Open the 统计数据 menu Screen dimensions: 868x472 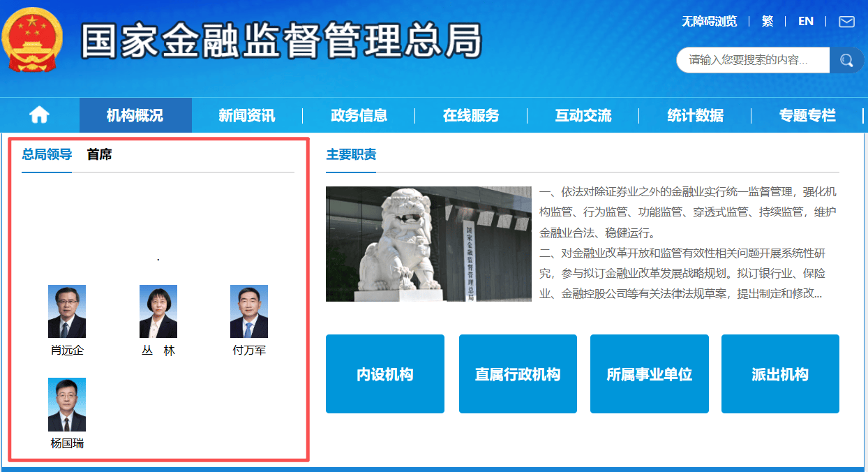pyautogui.click(x=695, y=115)
